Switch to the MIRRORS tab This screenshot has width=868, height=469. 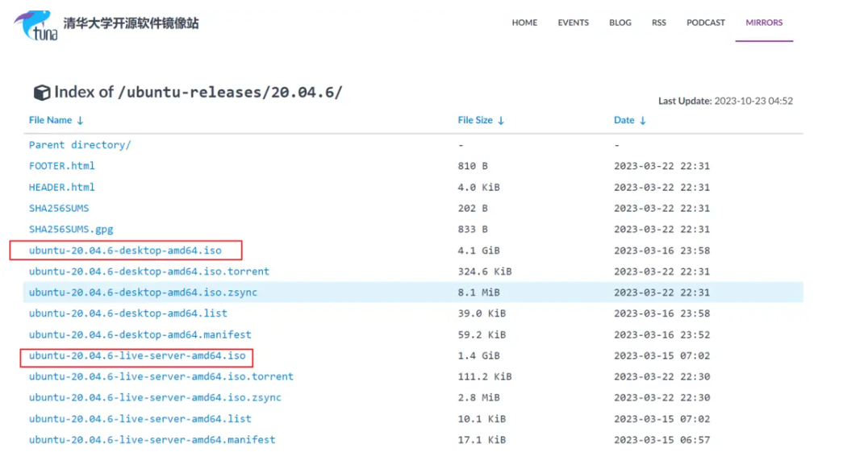tap(764, 23)
